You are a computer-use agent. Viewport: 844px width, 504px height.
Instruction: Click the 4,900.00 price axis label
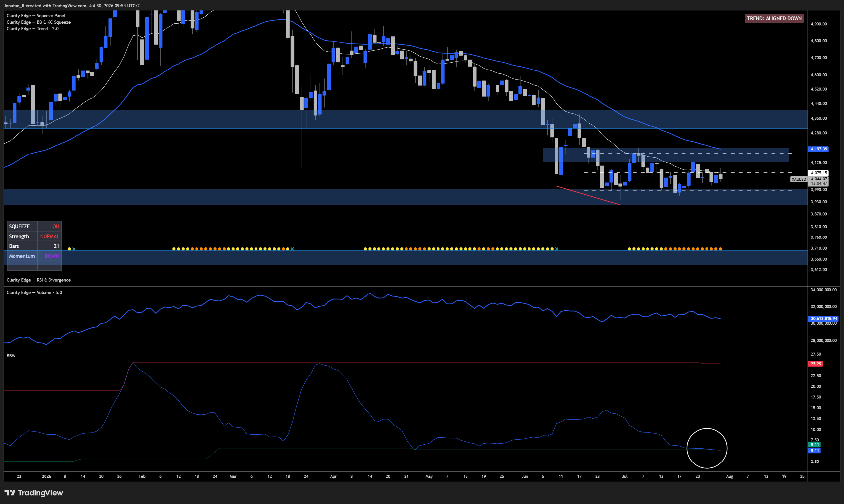click(819, 24)
